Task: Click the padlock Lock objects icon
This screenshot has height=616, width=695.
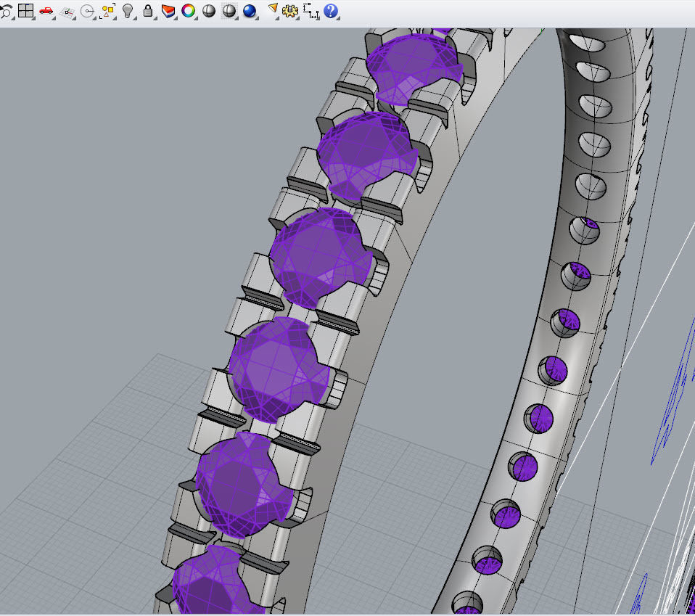Action: (x=148, y=11)
